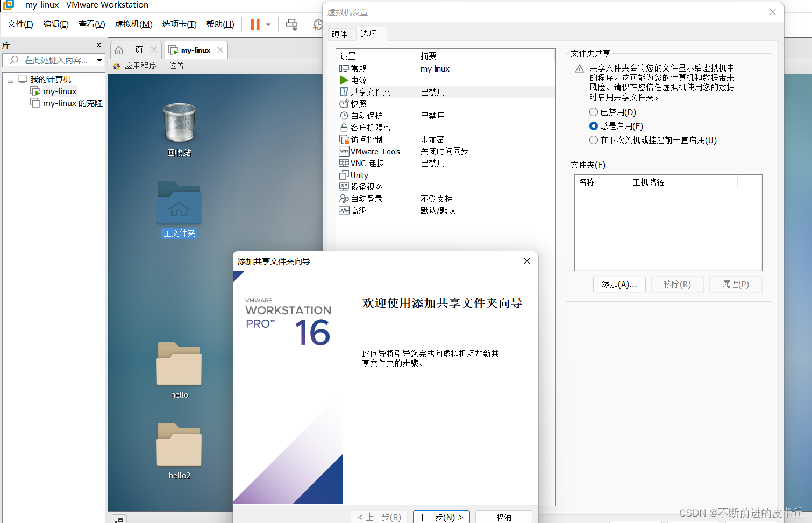The image size is (812, 523).
Task: Select the hello folder on desktop
Action: [179, 371]
